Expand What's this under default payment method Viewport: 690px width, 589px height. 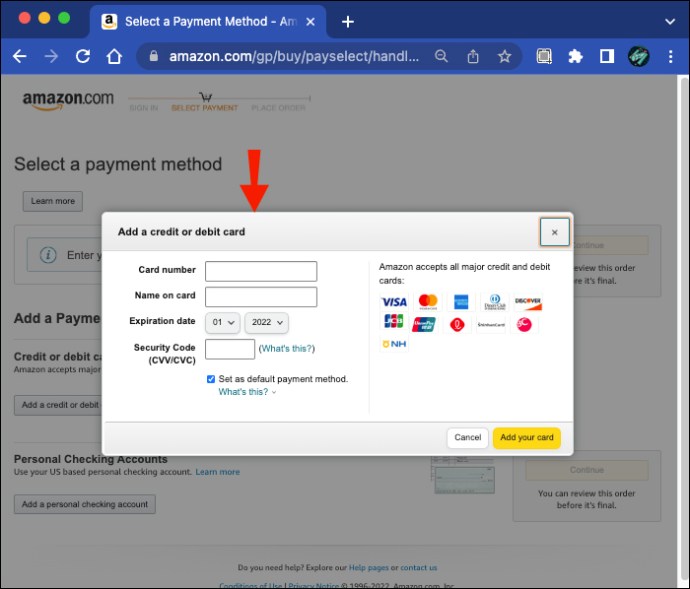pyautogui.click(x=247, y=392)
